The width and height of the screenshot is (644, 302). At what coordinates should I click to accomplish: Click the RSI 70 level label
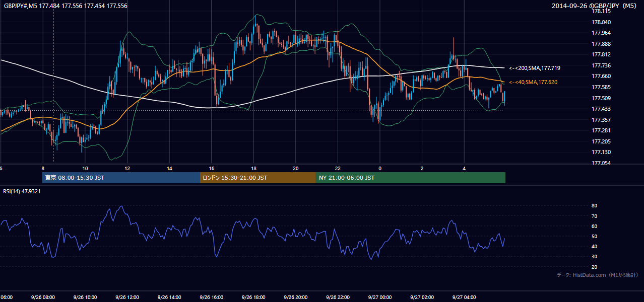point(594,216)
